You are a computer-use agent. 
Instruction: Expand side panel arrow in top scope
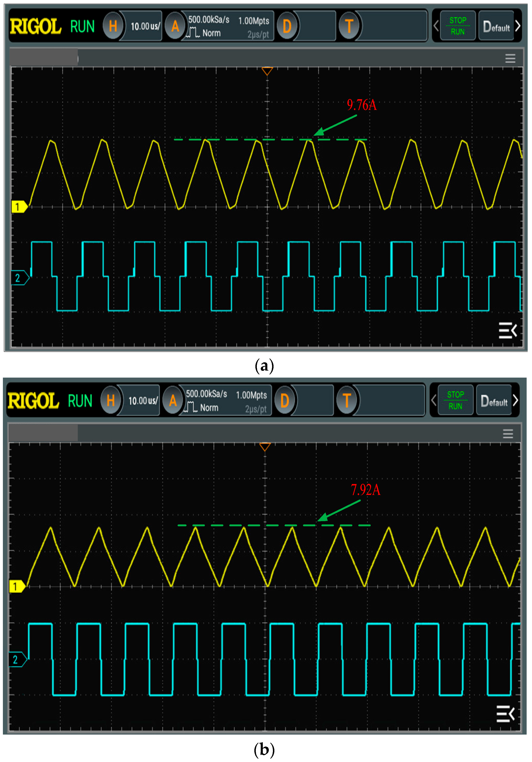pos(507,331)
